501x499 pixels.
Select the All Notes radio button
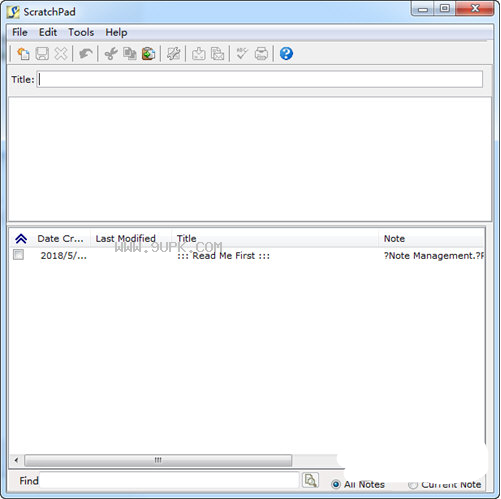coord(336,484)
